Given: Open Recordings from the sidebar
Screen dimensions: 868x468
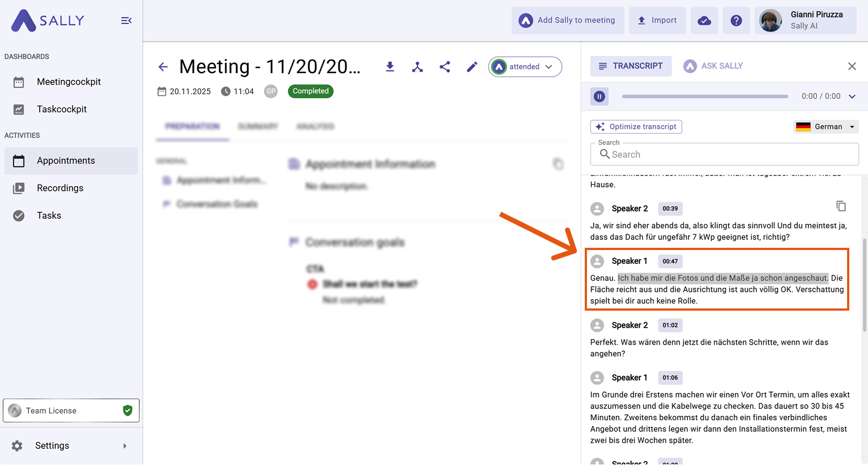Looking at the screenshot, I should [x=60, y=188].
